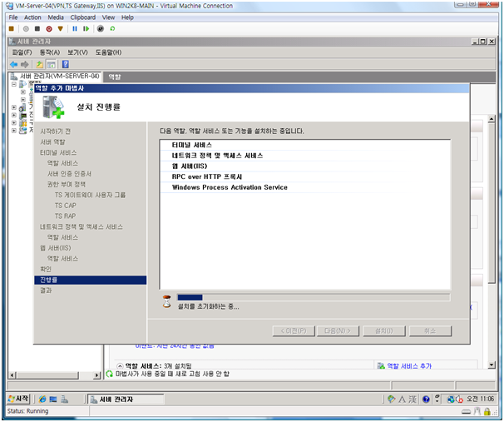Click the Server Manager quick launch icon
Viewport: 504px width, 422px height.
point(65,400)
